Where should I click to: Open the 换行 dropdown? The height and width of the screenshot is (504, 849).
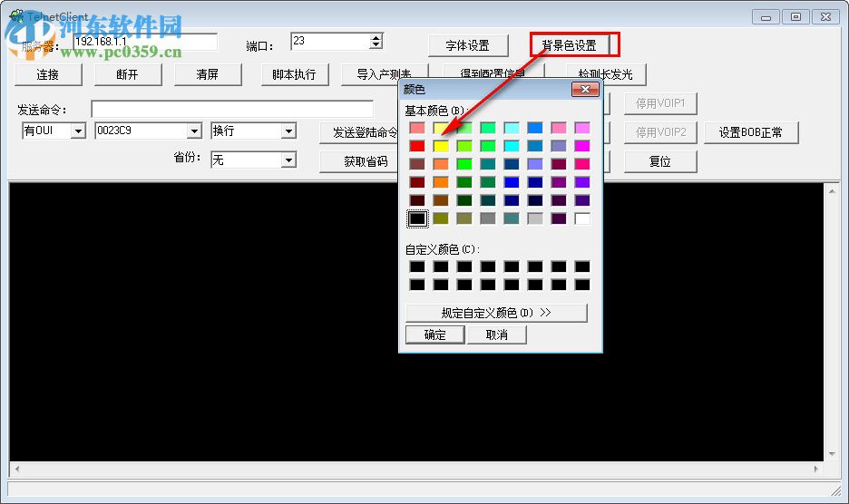288,131
